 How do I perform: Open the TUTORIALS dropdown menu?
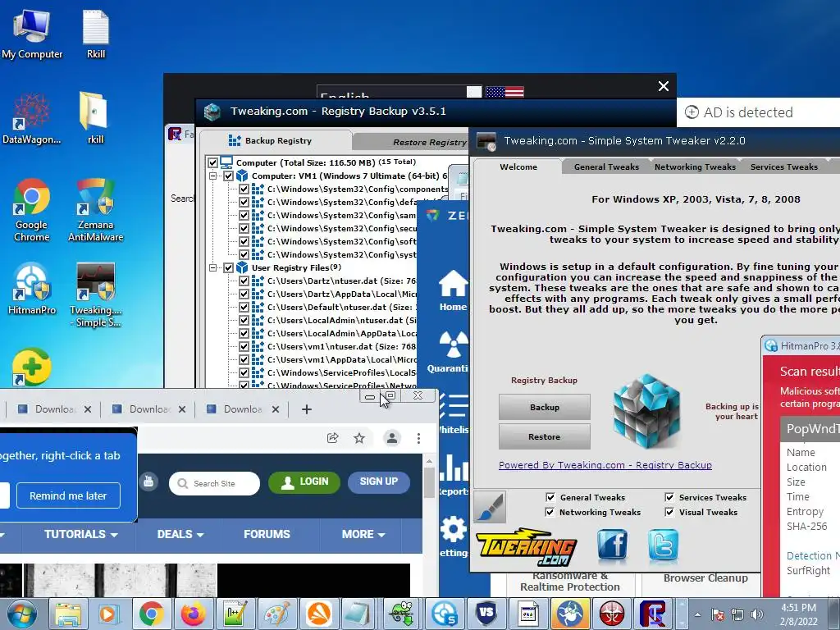click(x=81, y=534)
